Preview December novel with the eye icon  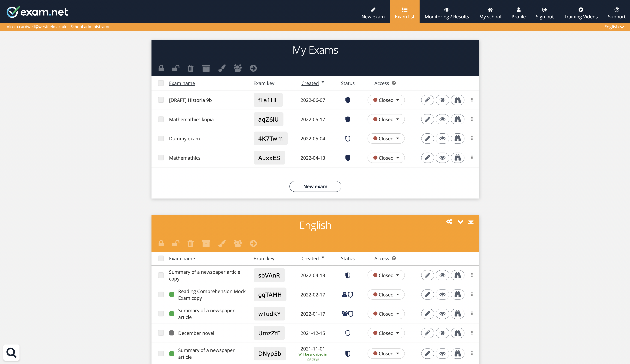tap(442, 333)
